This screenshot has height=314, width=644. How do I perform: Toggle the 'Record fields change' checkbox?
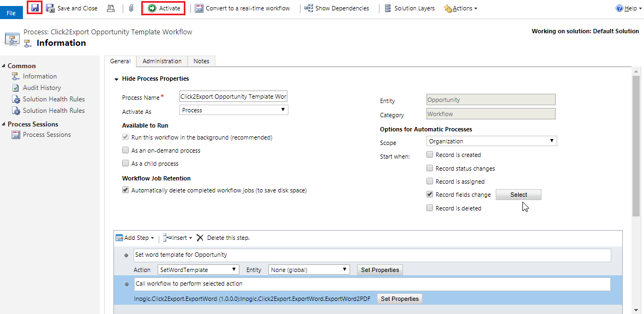coord(430,195)
